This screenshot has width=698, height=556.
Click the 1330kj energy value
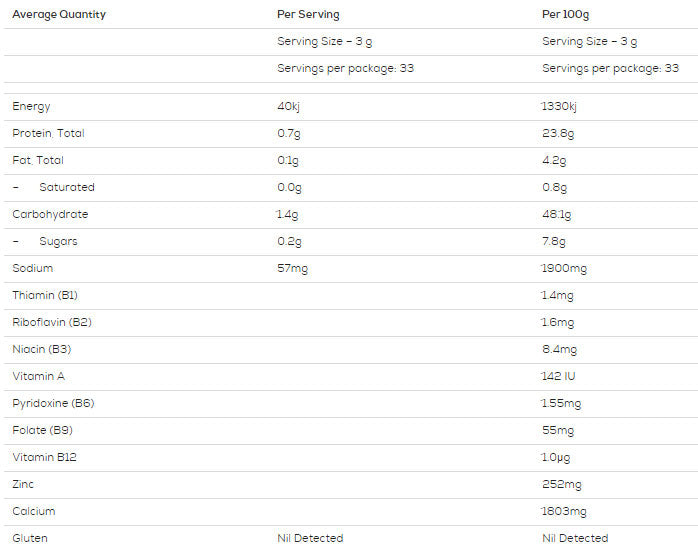click(x=559, y=107)
